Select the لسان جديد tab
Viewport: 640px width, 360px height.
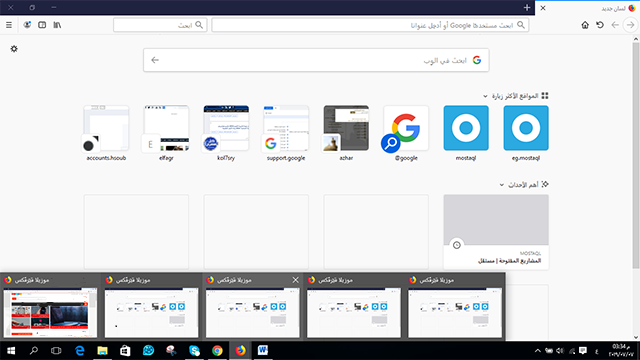coord(587,8)
